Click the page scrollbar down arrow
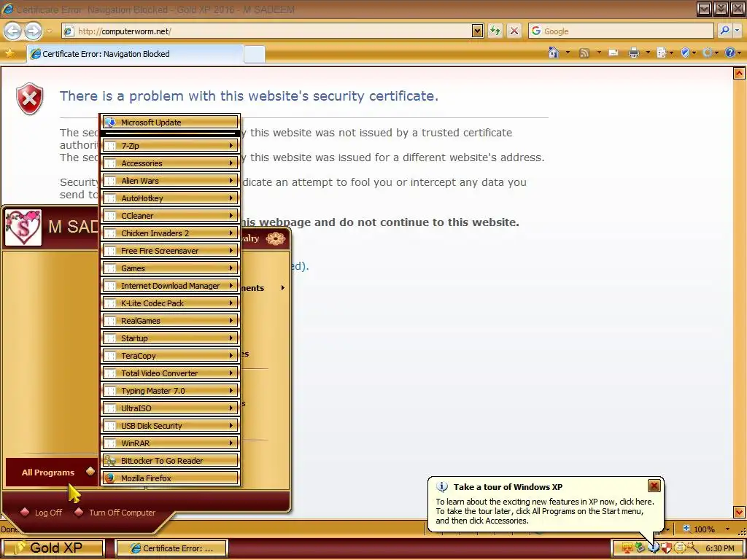The image size is (747, 560). point(739,513)
